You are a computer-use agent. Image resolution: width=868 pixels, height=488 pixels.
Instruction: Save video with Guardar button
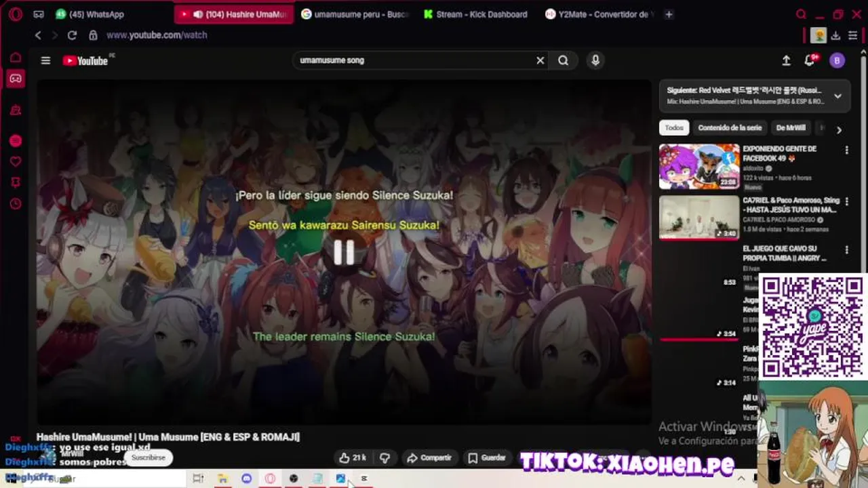click(486, 457)
